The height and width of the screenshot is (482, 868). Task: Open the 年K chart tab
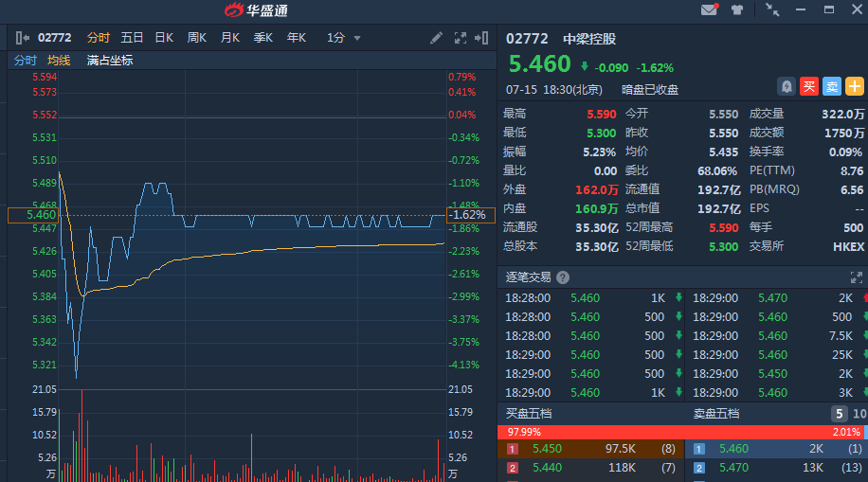click(x=297, y=38)
